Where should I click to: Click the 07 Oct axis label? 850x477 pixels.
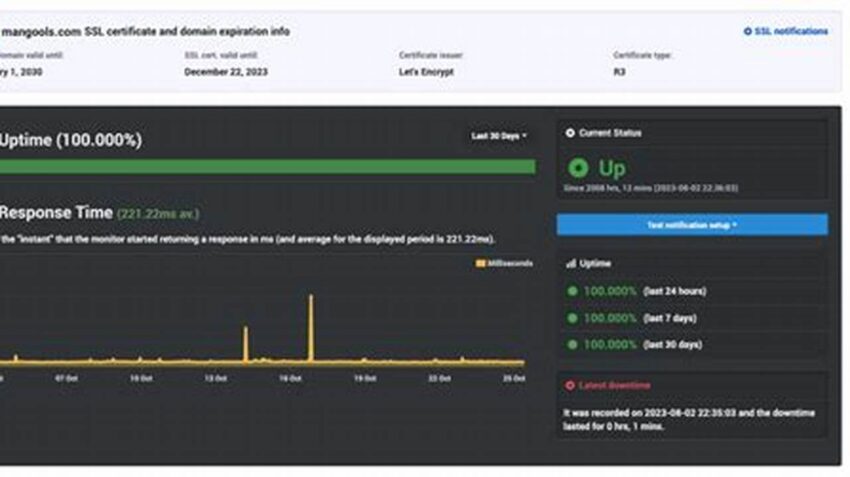pos(66,378)
